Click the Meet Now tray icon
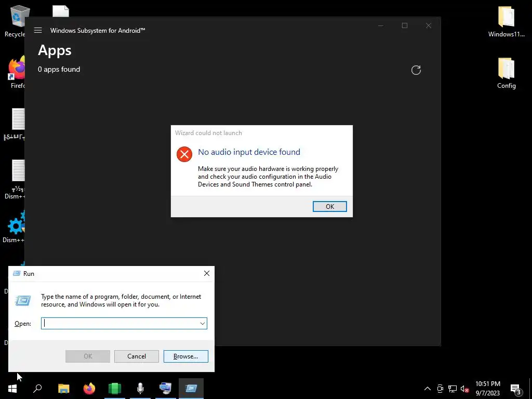 coord(440,389)
